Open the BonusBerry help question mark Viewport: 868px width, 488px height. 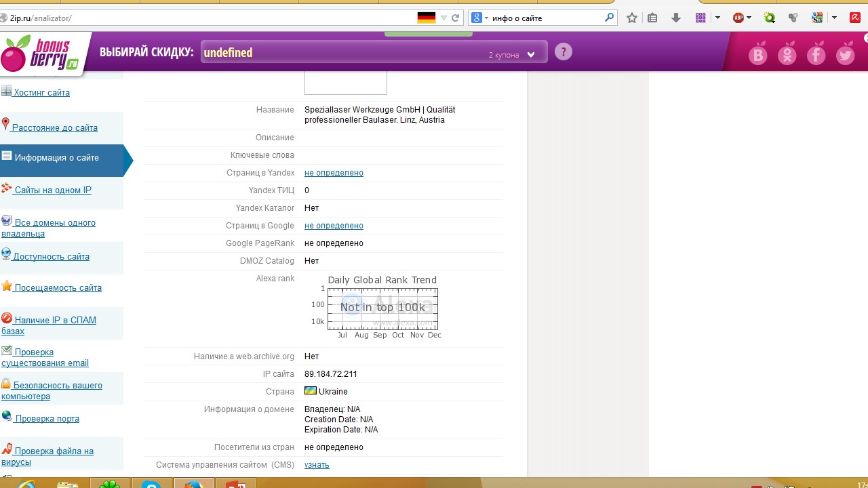coord(564,52)
